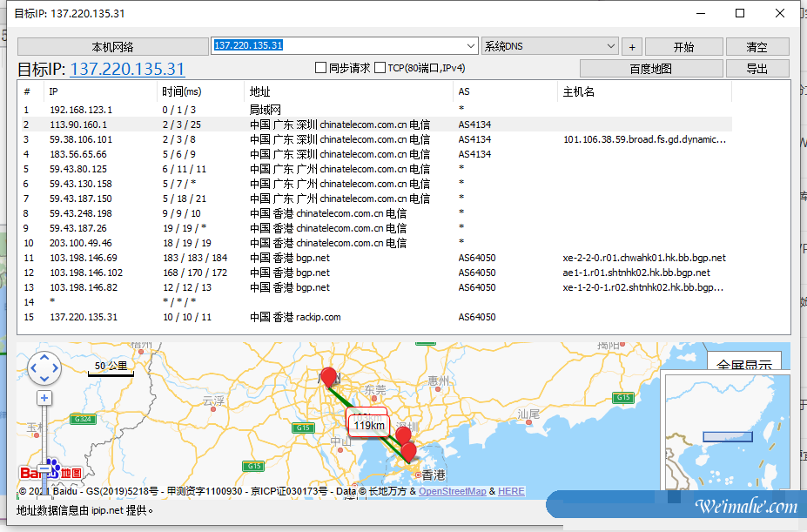Image resolution: width=807 pixels, height=532 pixels.
Task: Click the map zoom-in plus button
Action: [44, 399]
